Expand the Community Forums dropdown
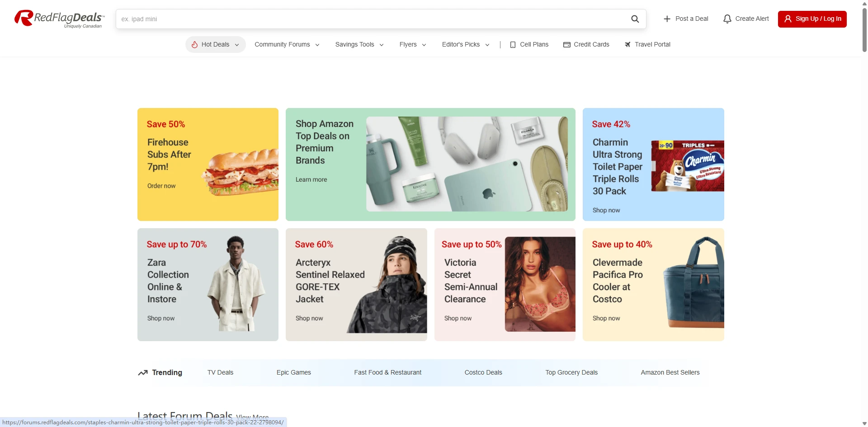Image resolution: width=868 pixels, height=427 pixels. [287, 44]
